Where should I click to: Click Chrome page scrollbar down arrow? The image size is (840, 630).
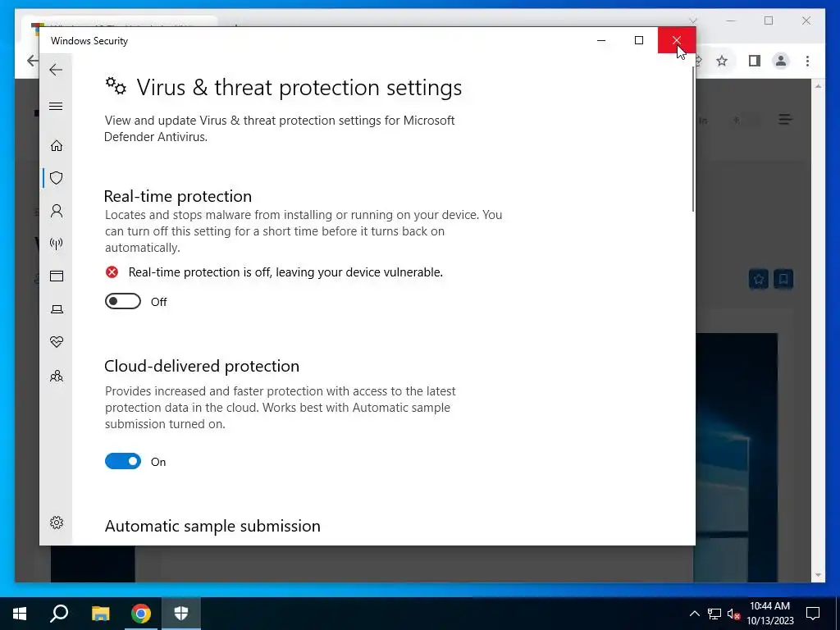click(x=818, y=575)
